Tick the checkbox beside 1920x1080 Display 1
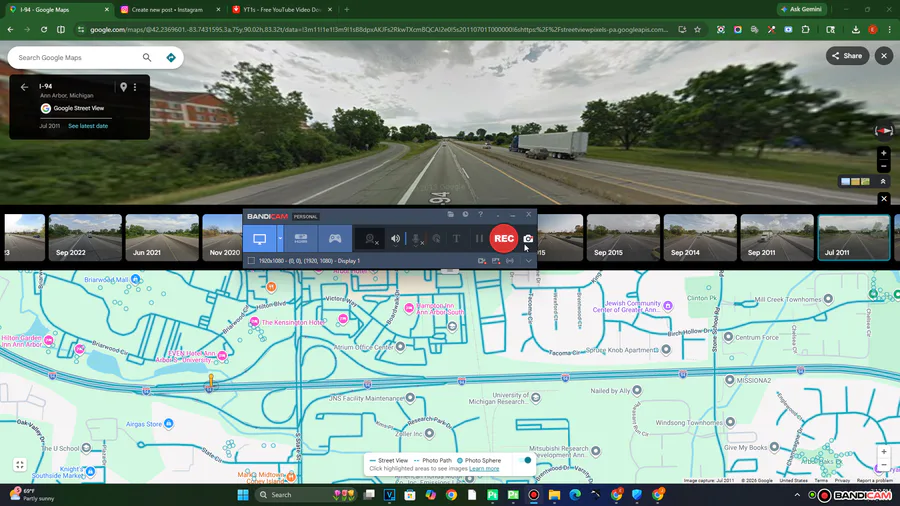Screen dimensions: 900x506 pyautogui.click(x=251, y=261)
